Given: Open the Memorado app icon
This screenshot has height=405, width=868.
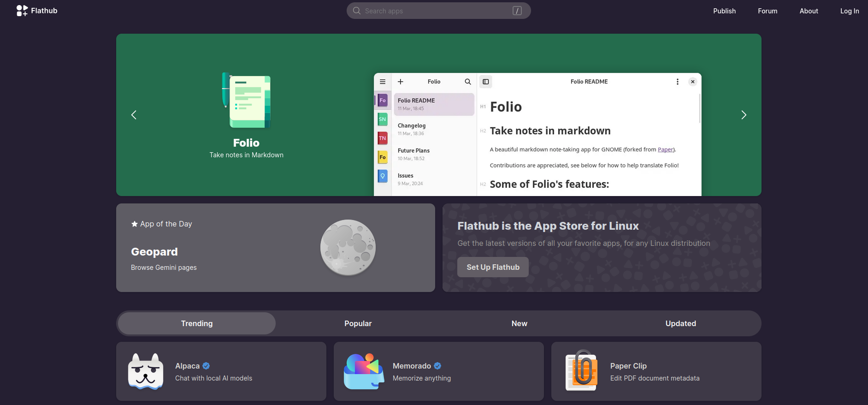Looking at the screenshot, I should (x=364, y=371).
